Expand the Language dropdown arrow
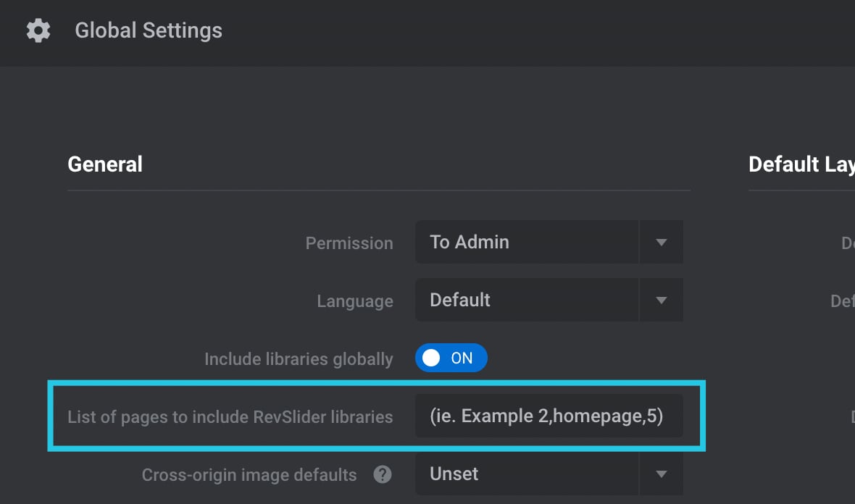Screen dimensions: 855x504 pyautogui.click(x=662, y=301)
